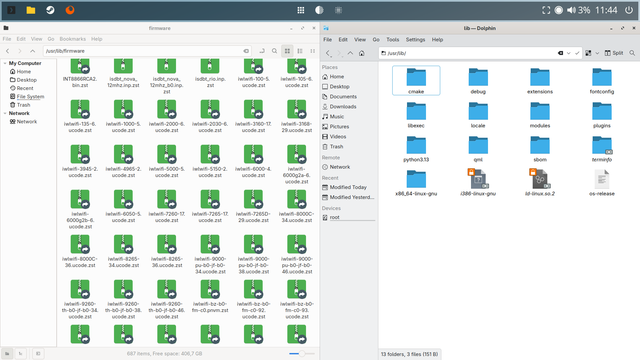Select iwlwifi-1000-5.ucode.zst file
Viewport: 640px width, 360px height.
(123, 116)
